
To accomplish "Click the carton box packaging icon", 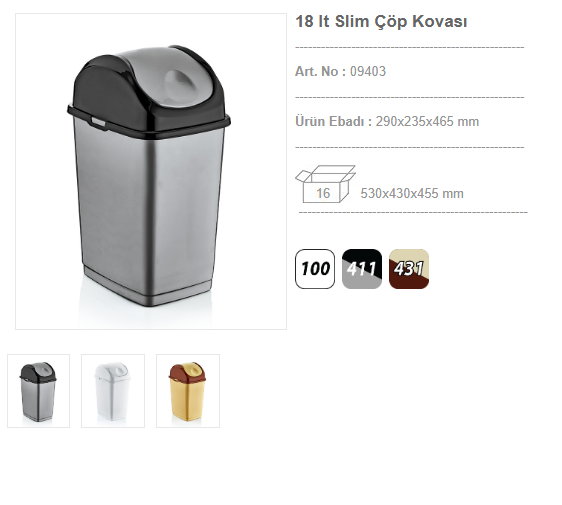I will pos(325,184).
